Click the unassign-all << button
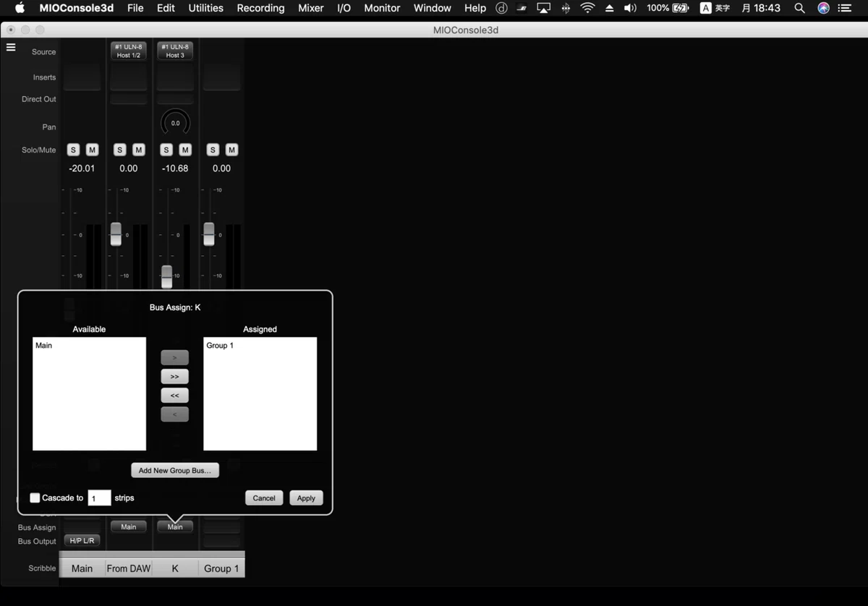This screenshot has height=606, width=868. 174,396
